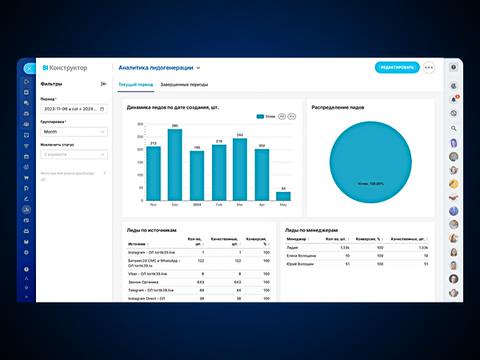Open the Month grouping dropdown
Screen dimensions: 480x360
point(74,132)
